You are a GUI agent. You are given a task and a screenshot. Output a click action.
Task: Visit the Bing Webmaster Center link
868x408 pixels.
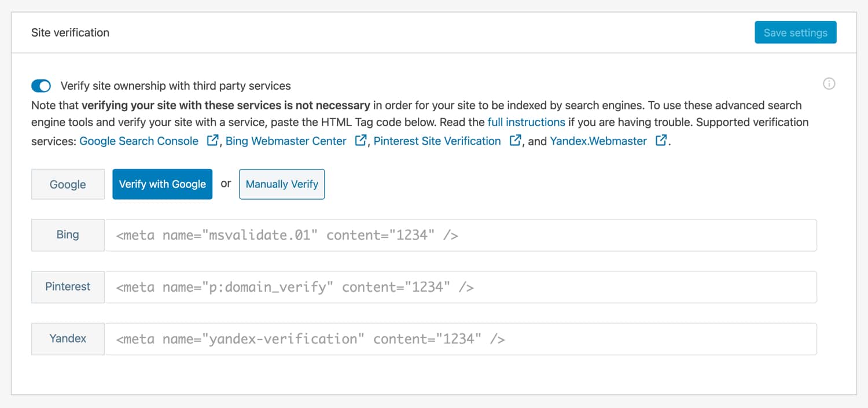tap(286, 141)
